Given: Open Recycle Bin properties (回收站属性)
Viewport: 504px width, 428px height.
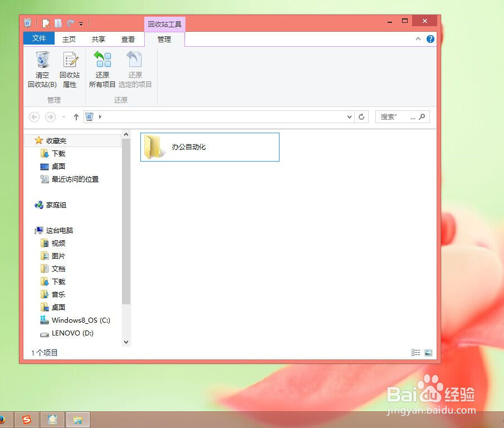Looking at the screenshot, I should coord(70,70).
